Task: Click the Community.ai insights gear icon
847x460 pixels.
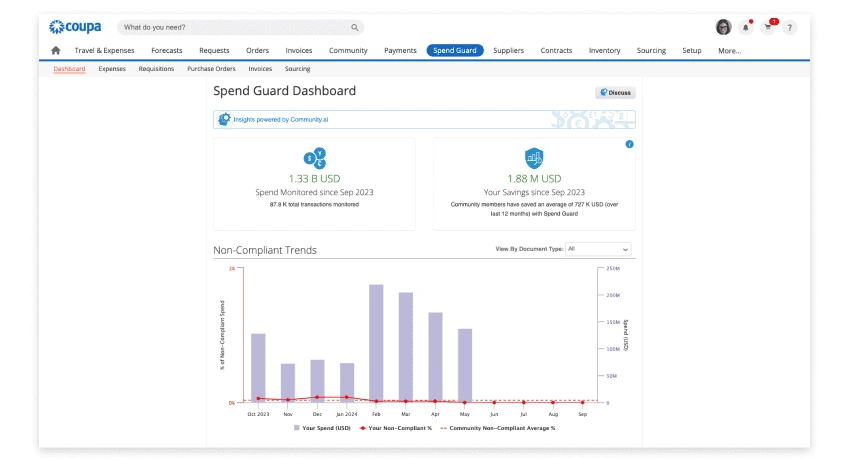Action: pyautogui.click(x=225, y=119)
